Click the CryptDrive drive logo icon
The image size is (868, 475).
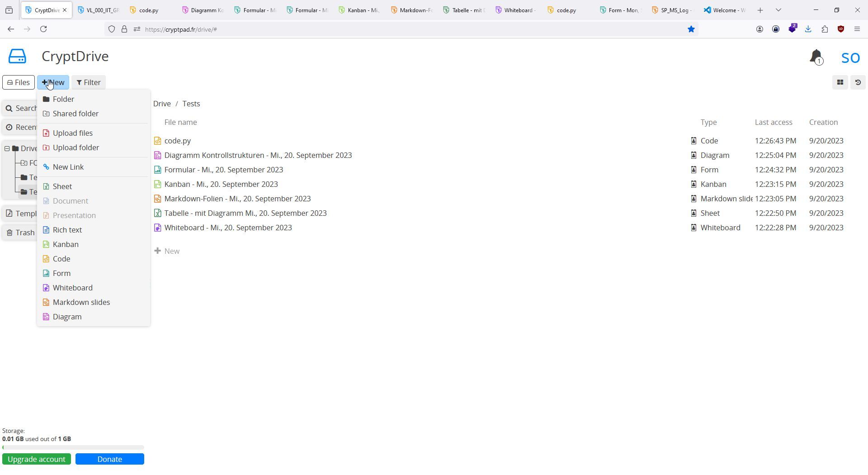(x=17, y=57)
